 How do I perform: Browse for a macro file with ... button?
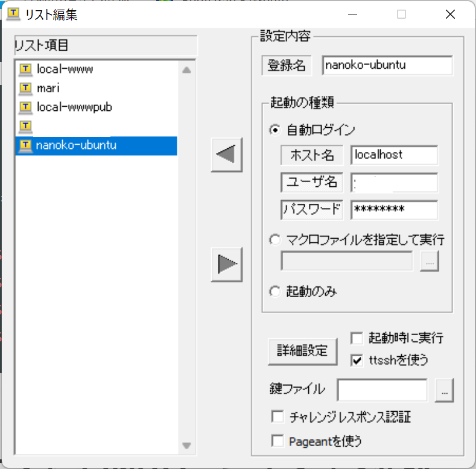pos(430,261)
